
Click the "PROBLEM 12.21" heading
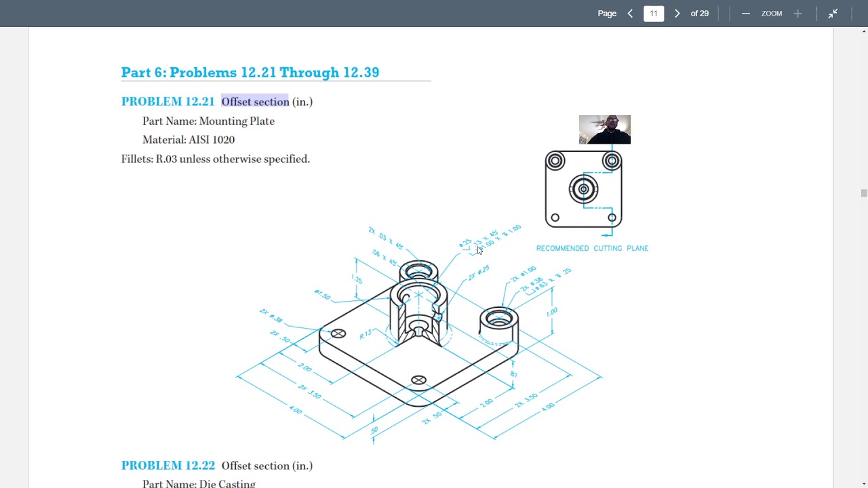[x=167, y=102]
